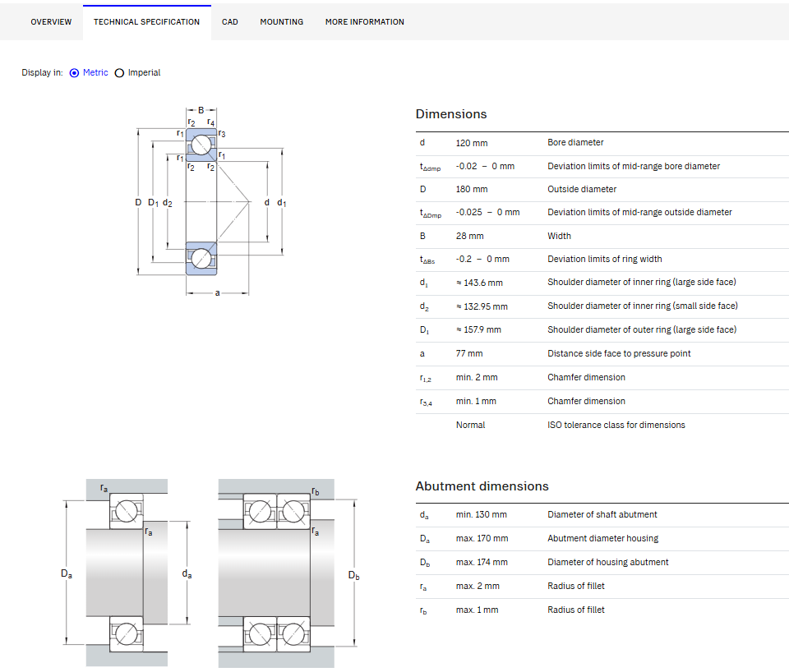789x672 pixels.
Task: Click the 77 mm pressure point distance
Action: pyautogui.click(x=469, y=354)
